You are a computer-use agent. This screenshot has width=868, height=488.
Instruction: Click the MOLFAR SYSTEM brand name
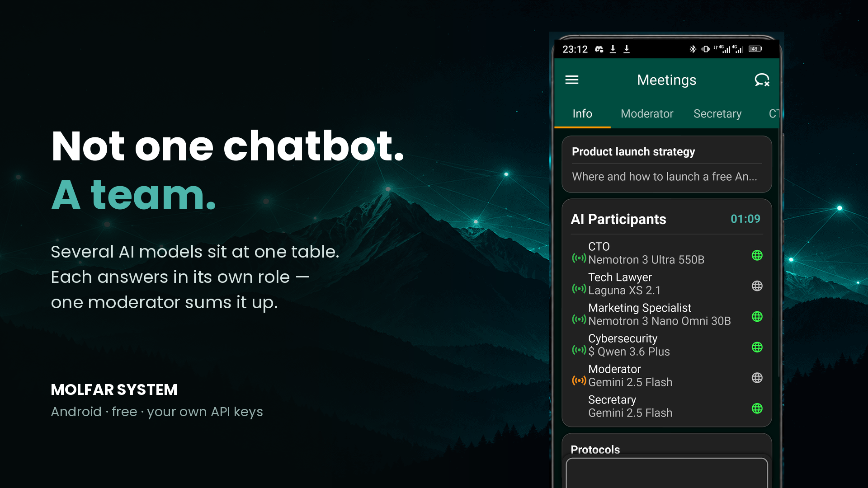pyautogui.click(x=114, y=389)
